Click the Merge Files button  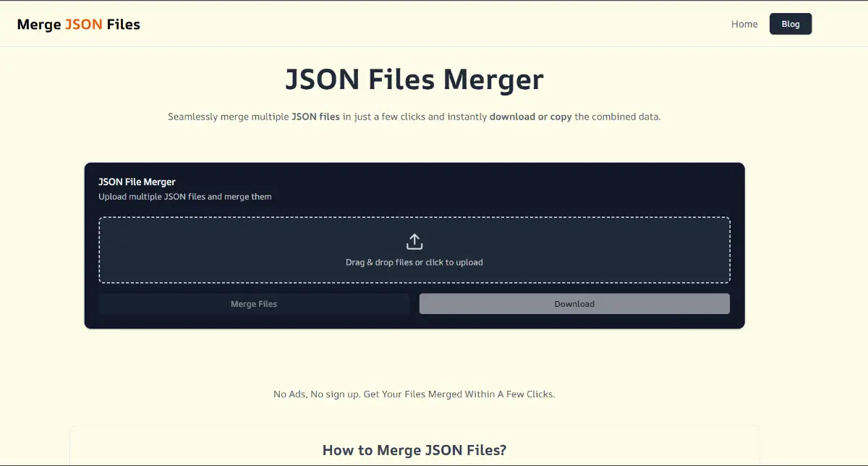(x=253, y=303)
